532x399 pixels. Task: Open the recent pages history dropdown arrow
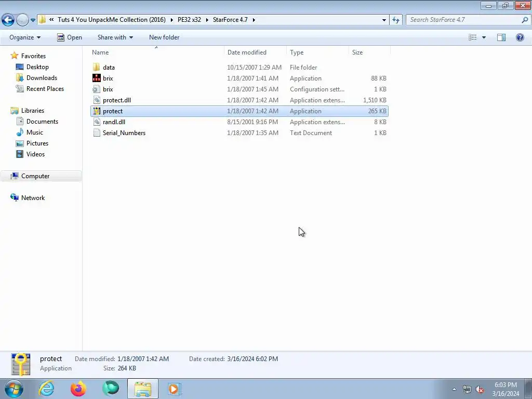[x=33, y=20]
